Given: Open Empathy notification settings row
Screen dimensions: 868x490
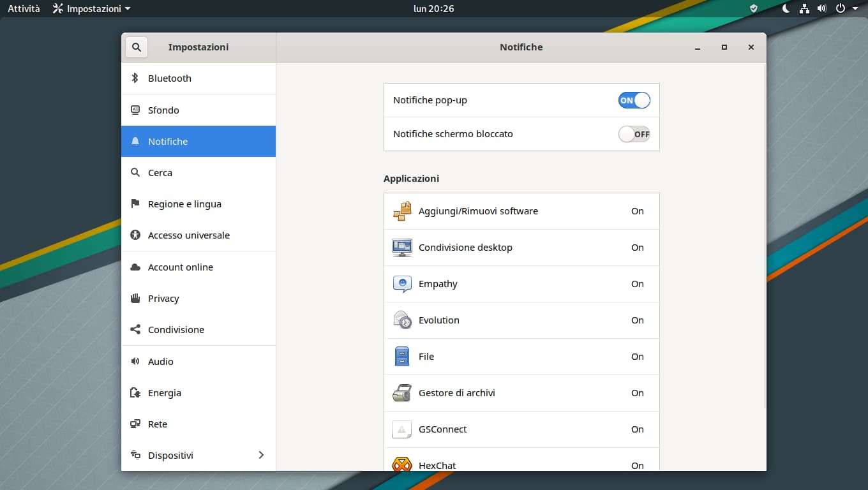Looking at the screenshot, I should tap(521, 284).
